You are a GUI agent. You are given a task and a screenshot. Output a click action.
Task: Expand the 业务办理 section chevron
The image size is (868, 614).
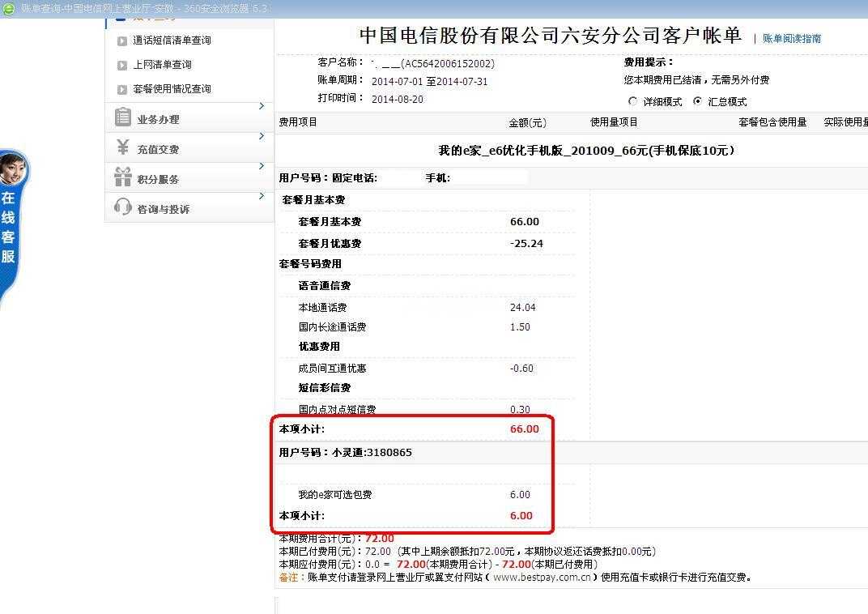tap(262, 106)
